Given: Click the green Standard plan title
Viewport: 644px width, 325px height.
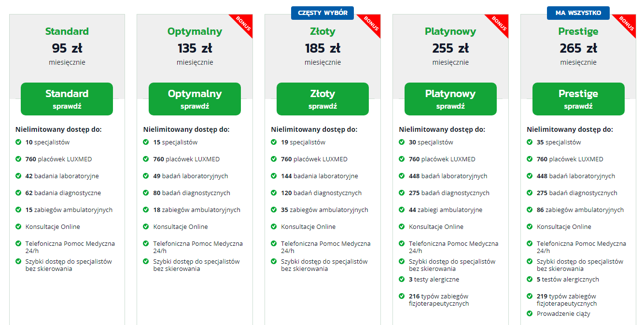Looking at the screenshot, I should coord(67,31).
